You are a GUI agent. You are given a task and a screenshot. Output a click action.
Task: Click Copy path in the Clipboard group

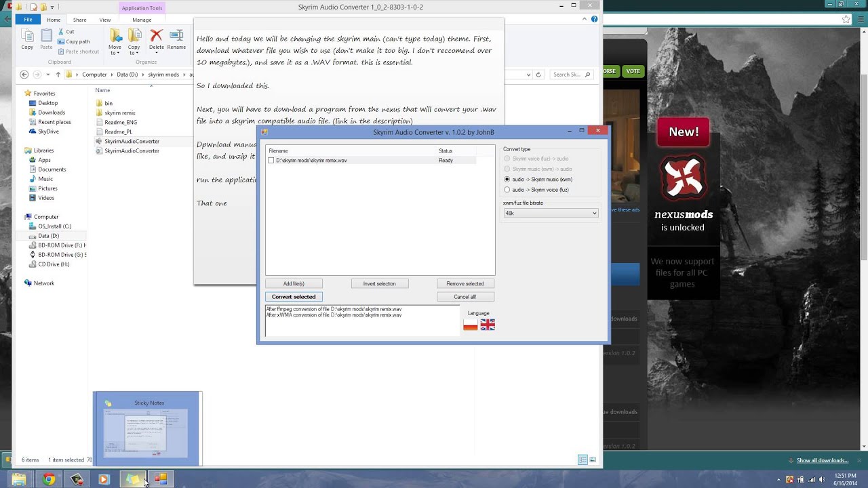(x=74, y=41)
